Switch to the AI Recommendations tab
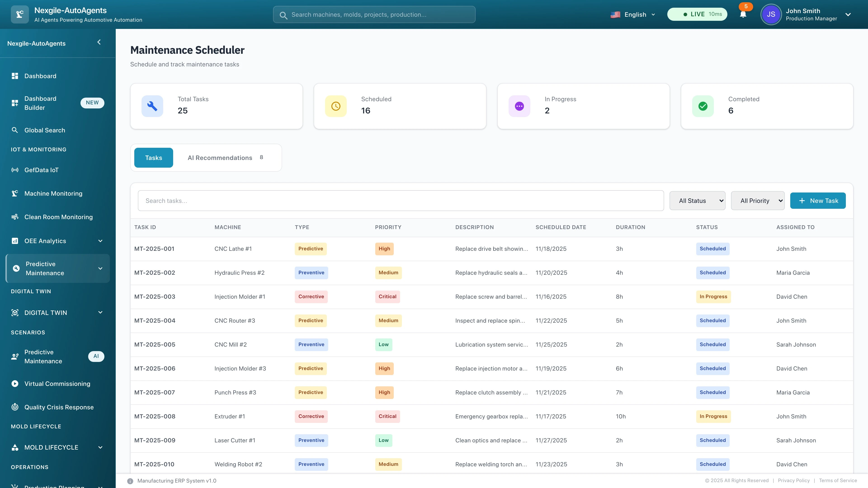The width and height of the screenshot is (868, 488). click(220, 158)
